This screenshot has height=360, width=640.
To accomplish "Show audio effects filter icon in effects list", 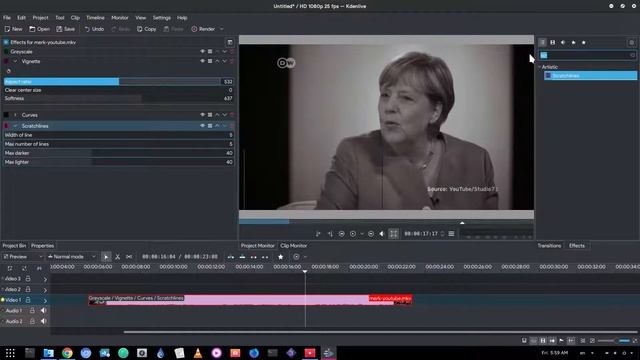I will pyautogui.click(x=563, y=42).
